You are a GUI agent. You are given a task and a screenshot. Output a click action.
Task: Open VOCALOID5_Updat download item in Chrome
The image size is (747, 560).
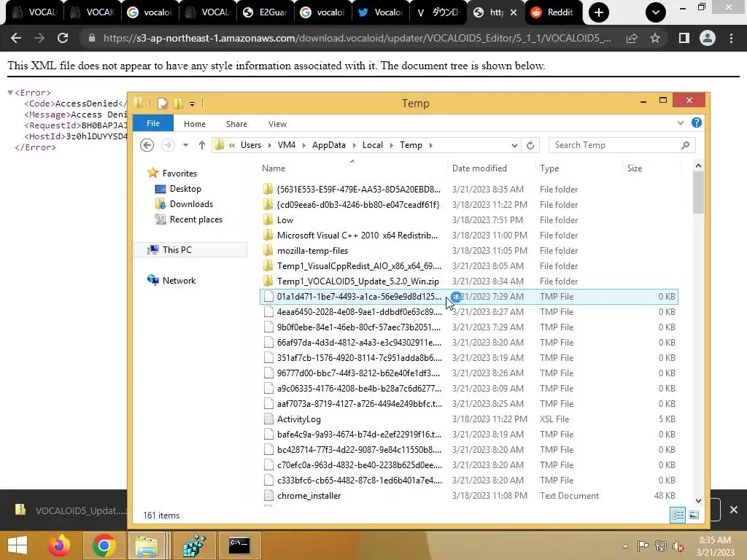[71, 510]
